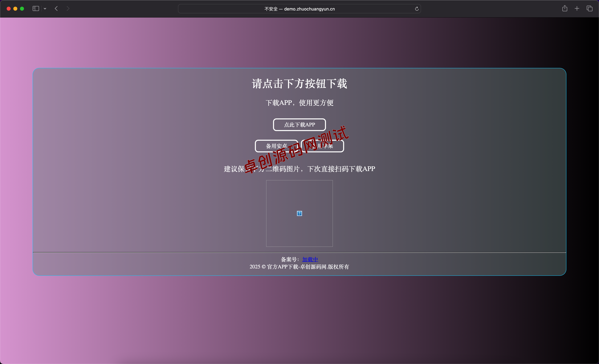Open a new tab with plus icon
Viewport: 599px width, 364px height.
pos(577,8)
